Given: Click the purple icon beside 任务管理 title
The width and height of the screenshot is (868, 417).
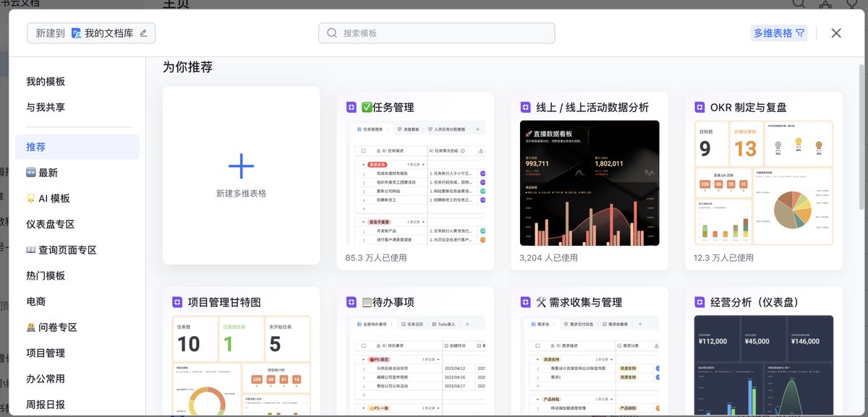Looking at the screenshot, I should [352, 108].
